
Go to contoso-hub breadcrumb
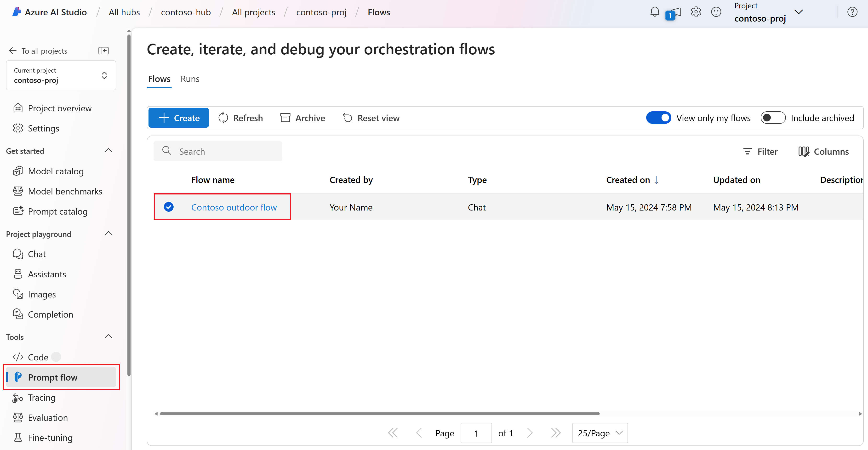186,12
